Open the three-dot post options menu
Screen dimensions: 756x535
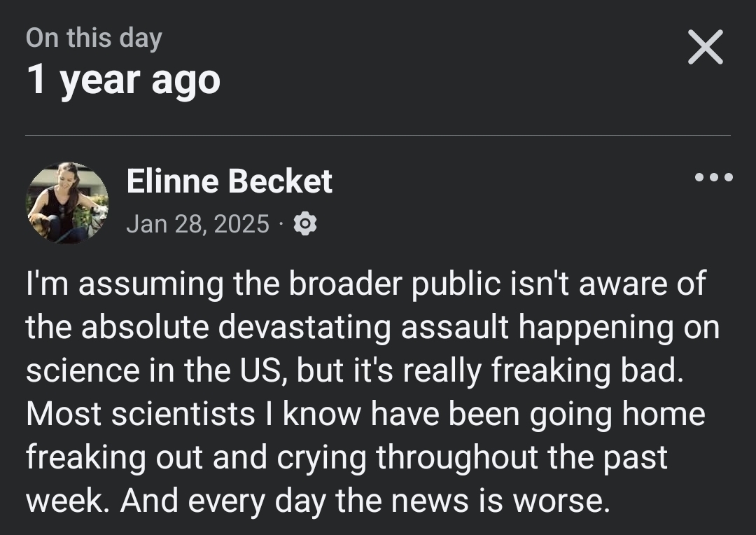(x=714, y=177)
